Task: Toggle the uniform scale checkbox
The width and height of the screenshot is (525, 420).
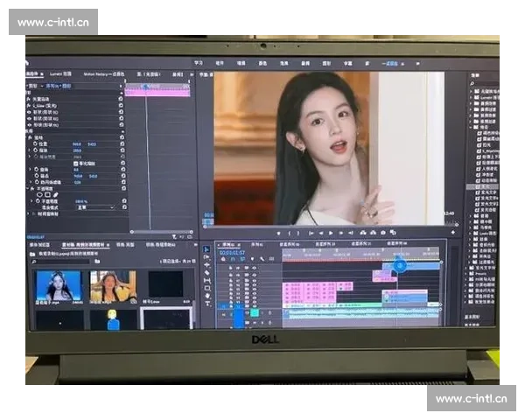Action: 77,163
